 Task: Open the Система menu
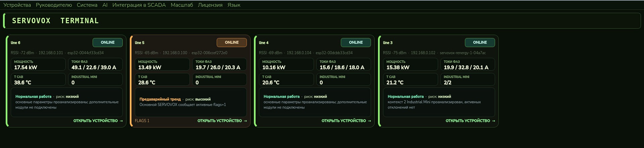pyautogui.click(x=87, y=5)
